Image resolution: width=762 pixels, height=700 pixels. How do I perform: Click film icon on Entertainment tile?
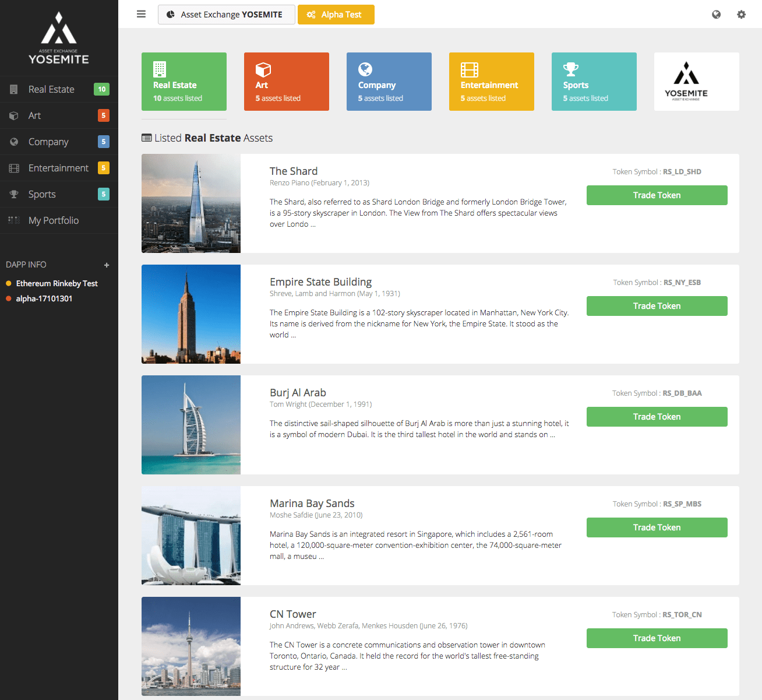470,70
